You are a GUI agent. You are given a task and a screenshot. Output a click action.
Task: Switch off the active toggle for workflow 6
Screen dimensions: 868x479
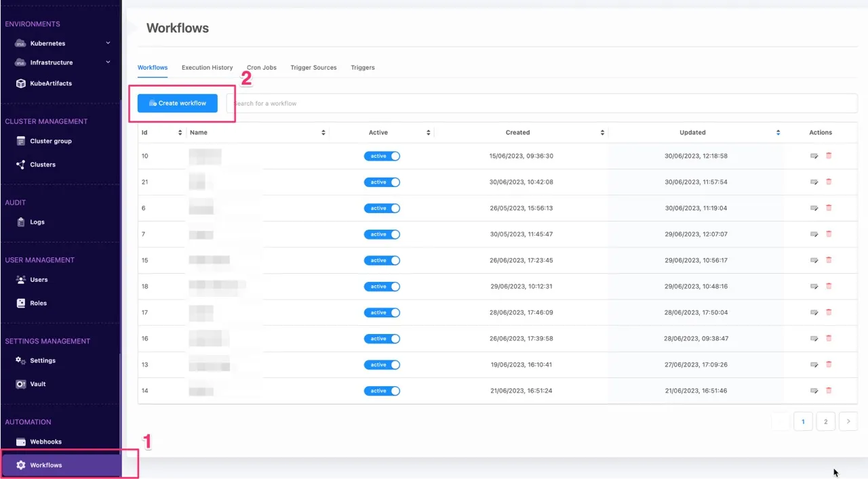pyautogui.click(x=382, y=208)
